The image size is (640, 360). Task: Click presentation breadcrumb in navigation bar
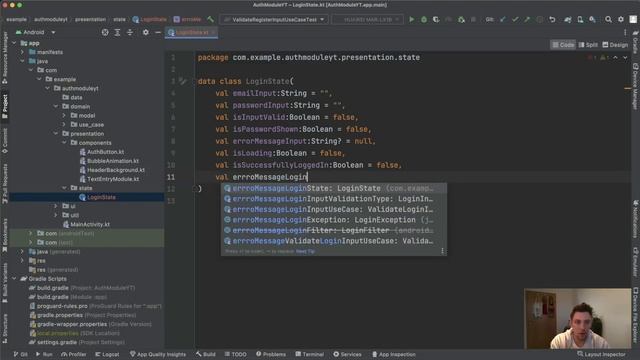(x=90, y=19)
